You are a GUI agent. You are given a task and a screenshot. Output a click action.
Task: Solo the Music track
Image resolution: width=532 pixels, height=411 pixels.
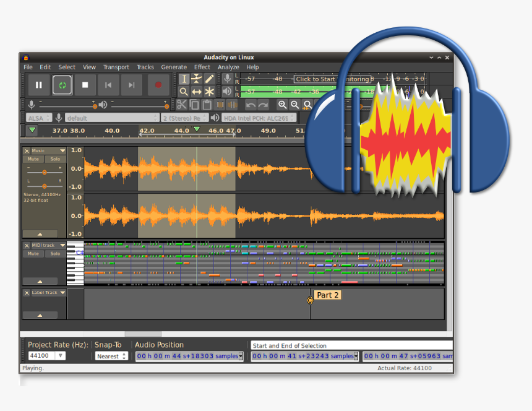tap(55, 159)
